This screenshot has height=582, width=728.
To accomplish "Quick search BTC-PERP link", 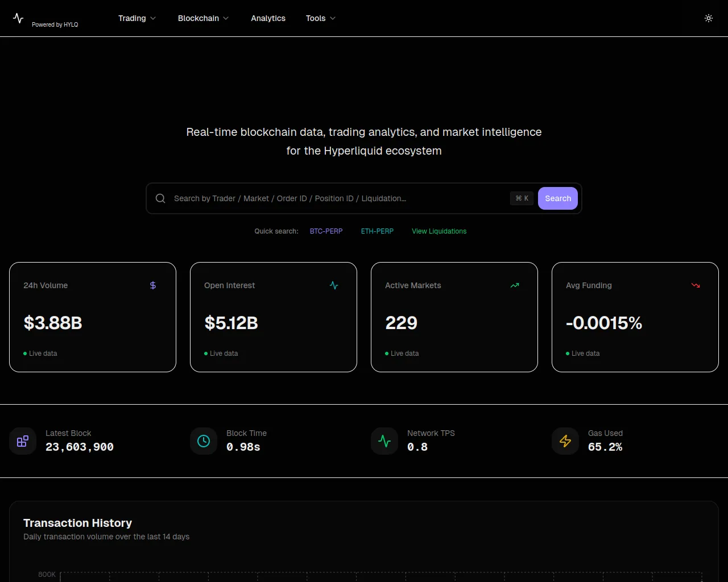I will (x=326, y=231).
